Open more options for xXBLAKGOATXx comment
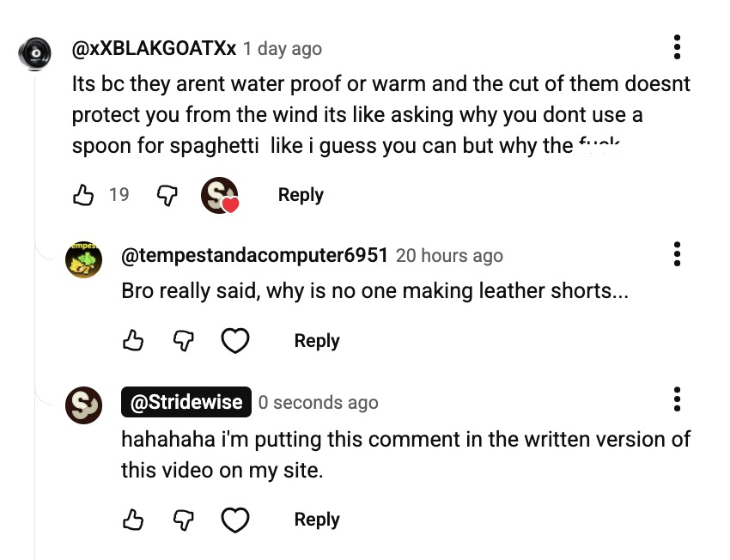 pos(678,47)
